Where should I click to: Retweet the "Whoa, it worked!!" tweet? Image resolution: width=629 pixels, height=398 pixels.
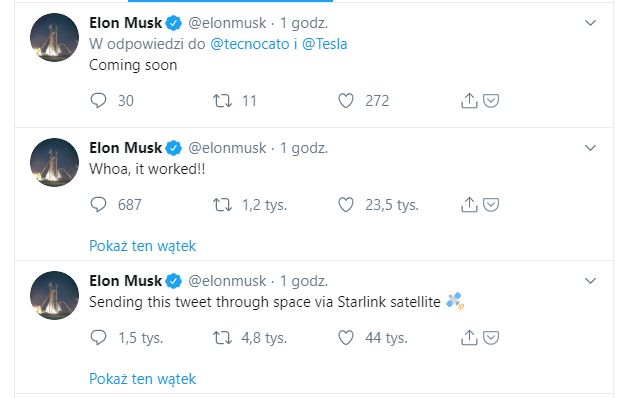pos(222,205)
